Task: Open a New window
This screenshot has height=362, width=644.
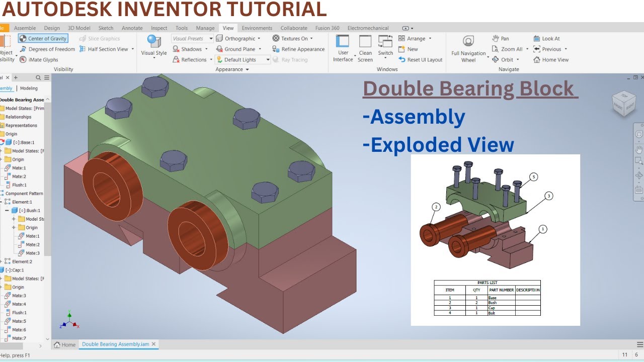Action: pyautogui.click(x=408, y=49)
